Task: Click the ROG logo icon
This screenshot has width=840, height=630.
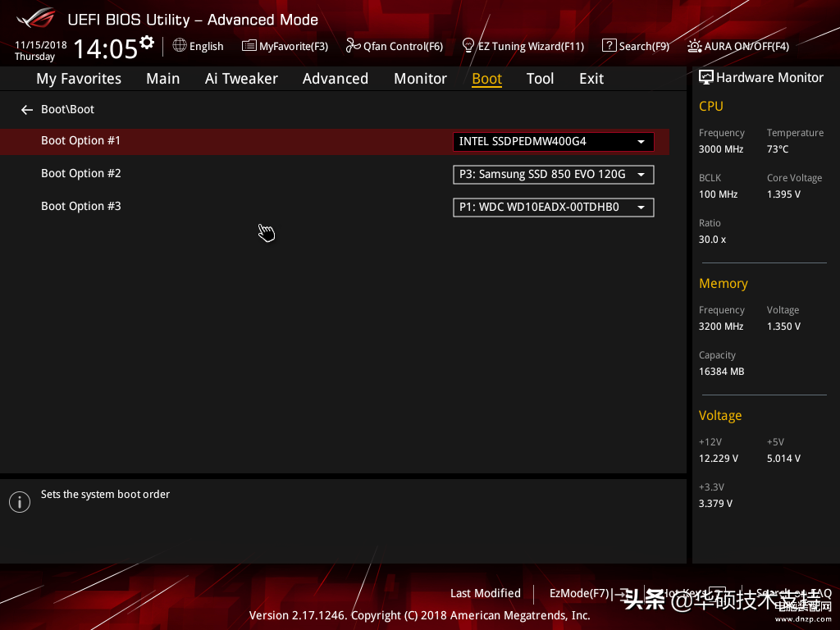Action: coord(35,18)
